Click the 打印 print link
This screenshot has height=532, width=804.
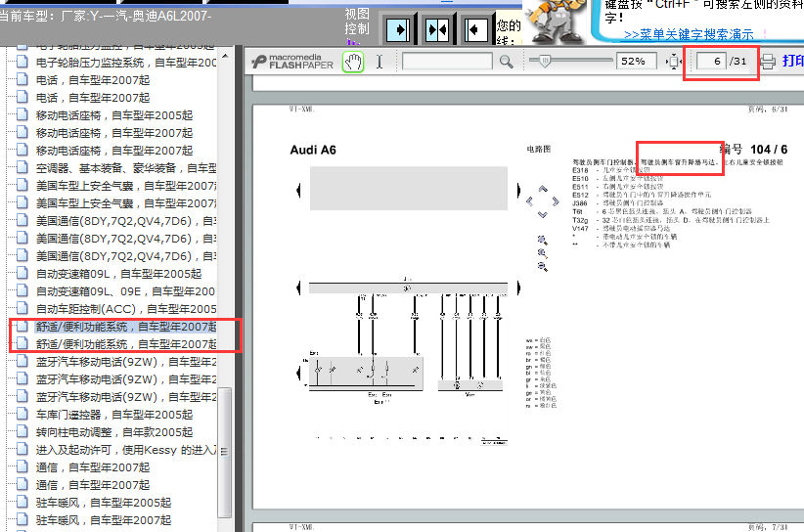792,61
